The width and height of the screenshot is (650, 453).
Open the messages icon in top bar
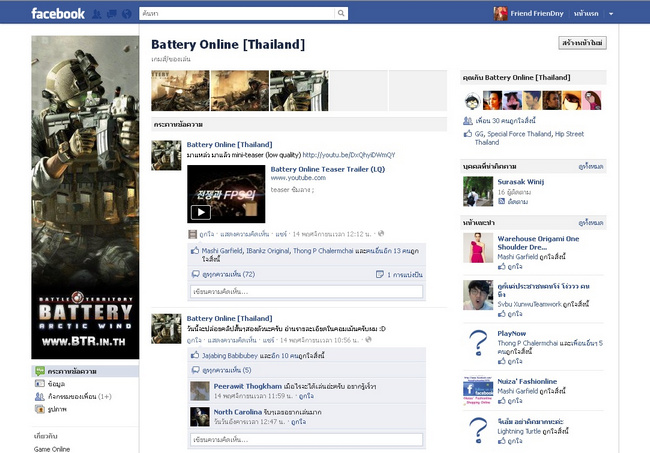click(x=110, y=14)
